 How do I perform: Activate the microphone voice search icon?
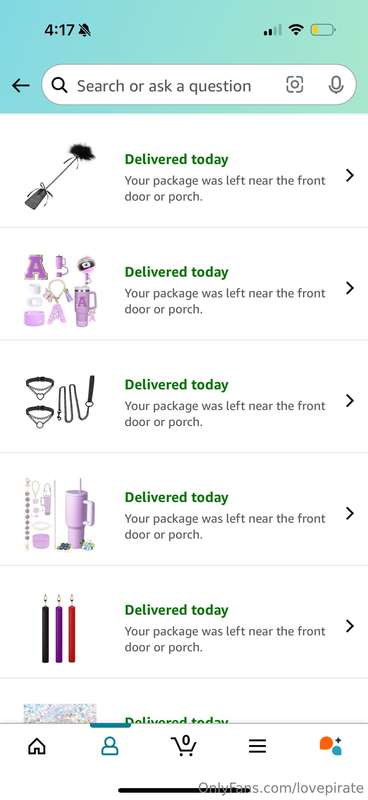pos(335,85)
